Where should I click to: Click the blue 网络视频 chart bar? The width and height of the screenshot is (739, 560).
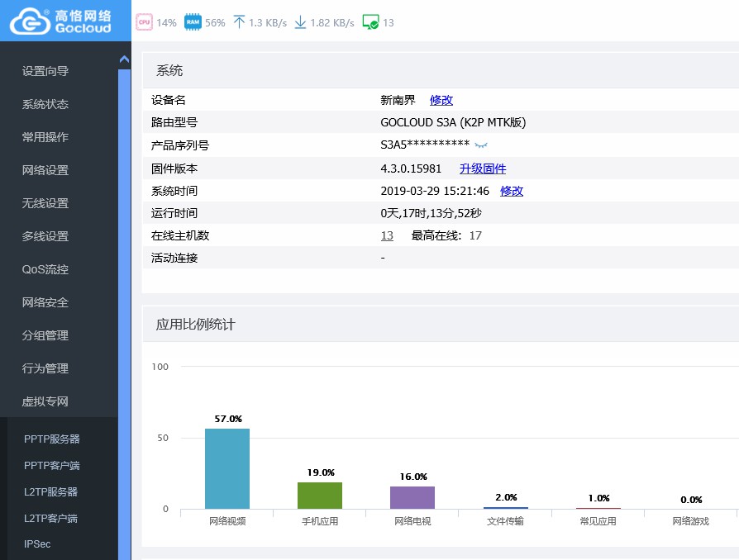click(x=227, y=468)
